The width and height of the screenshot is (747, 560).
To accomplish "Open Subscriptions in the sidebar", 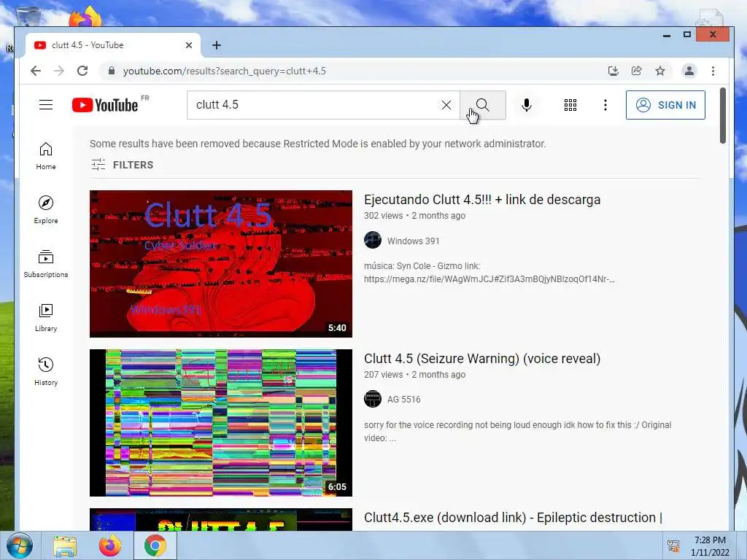I will click(46, 264).
